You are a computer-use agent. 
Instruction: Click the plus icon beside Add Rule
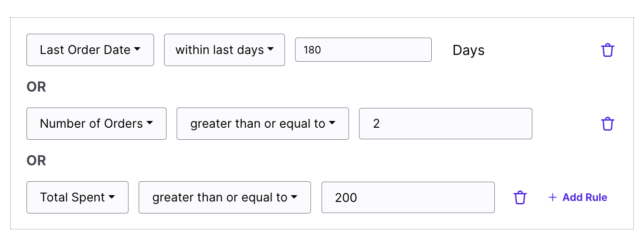[x=553, y=198]
